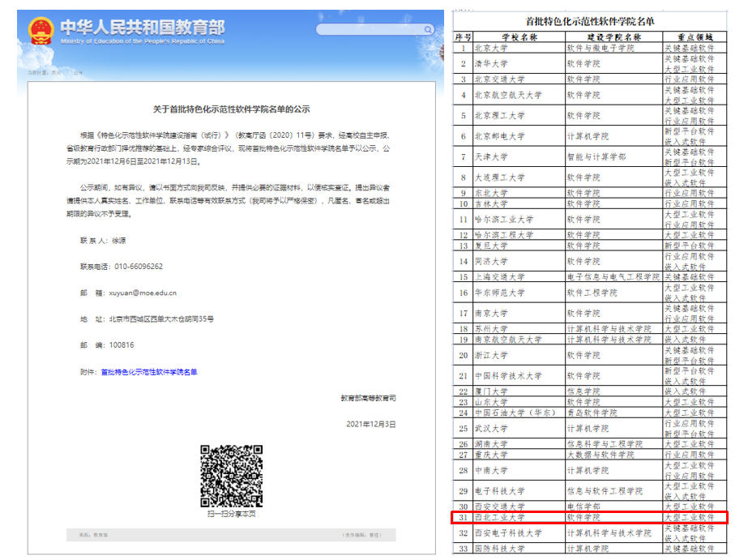Click the search magnifier icon
748x560 pixels.
(x=426, y=30)
